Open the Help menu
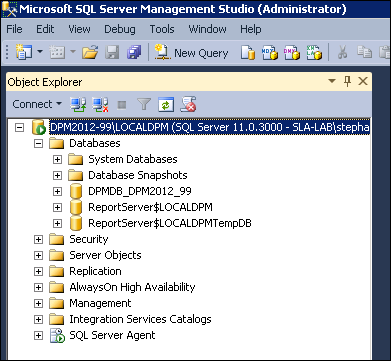The width and height of the screenshot is (391, 361). [x=251, y=29]
